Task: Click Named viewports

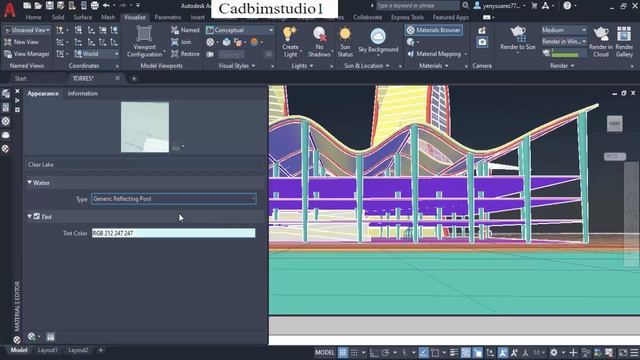Action: (x=185, y=30)
